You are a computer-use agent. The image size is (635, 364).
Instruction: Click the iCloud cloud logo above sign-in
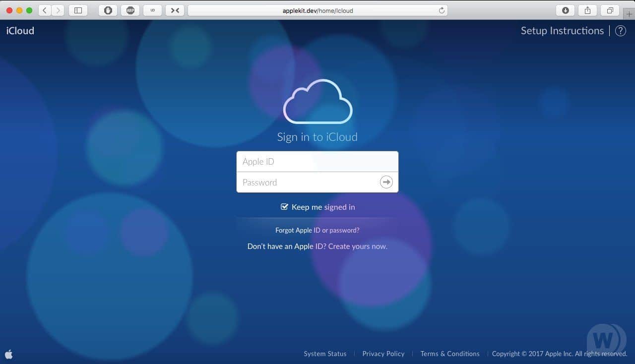click(x=317, y=102)
